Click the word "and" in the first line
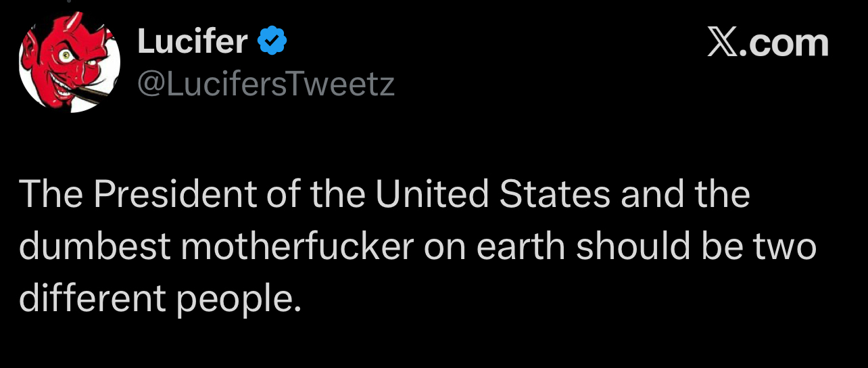Viewport: 868px width, 368px height. tap(648, 195)
